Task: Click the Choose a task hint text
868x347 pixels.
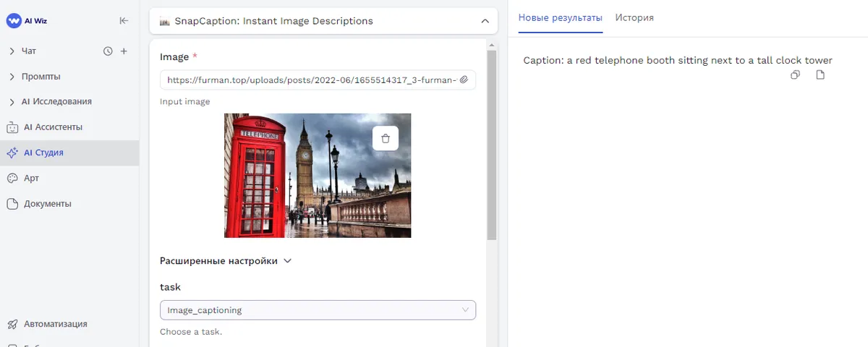Action: (x=191, y=332)
